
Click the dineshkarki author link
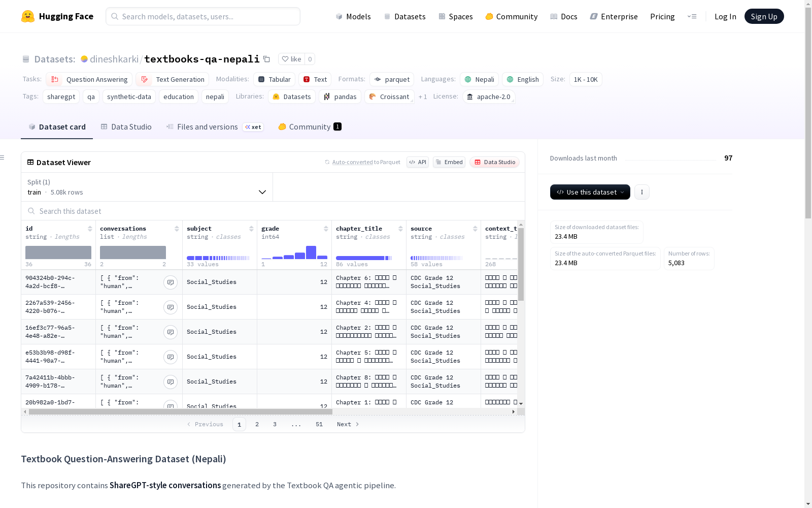click(114, 59)
